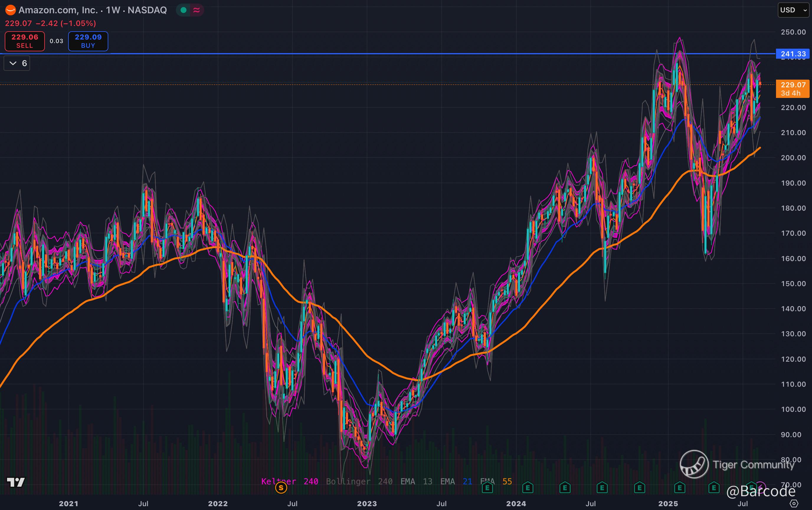Select the 241.33 blue price label
Image resolution: width=812 pixels, height=510 pixels.
[x=793, y=54]
